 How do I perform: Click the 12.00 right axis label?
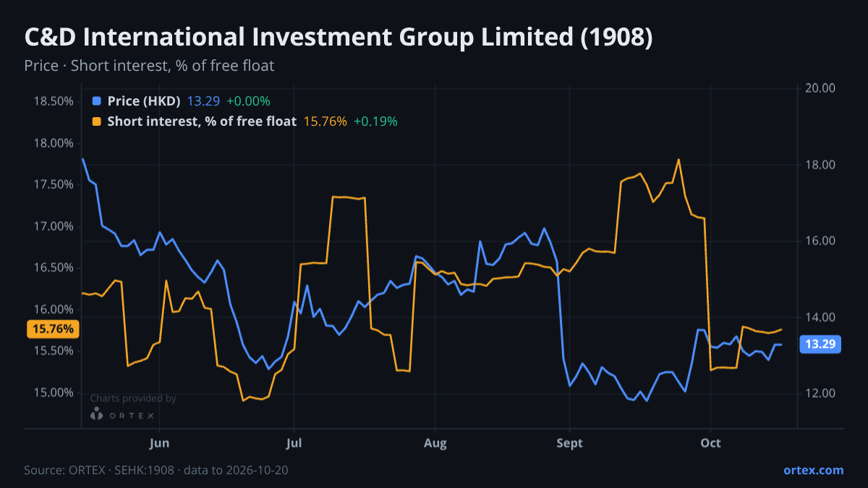click(x=821, y=393)
